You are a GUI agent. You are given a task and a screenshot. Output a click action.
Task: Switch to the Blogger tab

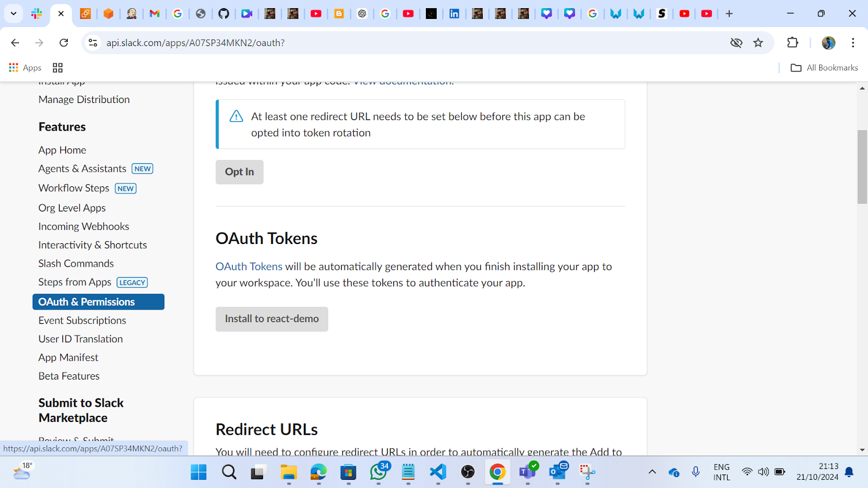(339, 14)
